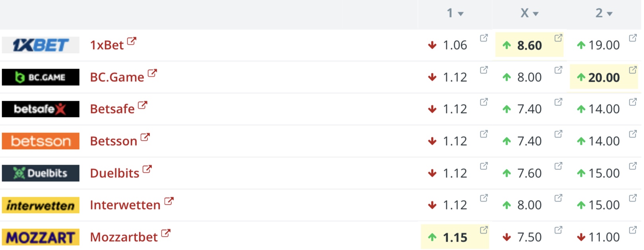Click external link icon next to Betsafe
644x250 pixels.
click(142, 105)
